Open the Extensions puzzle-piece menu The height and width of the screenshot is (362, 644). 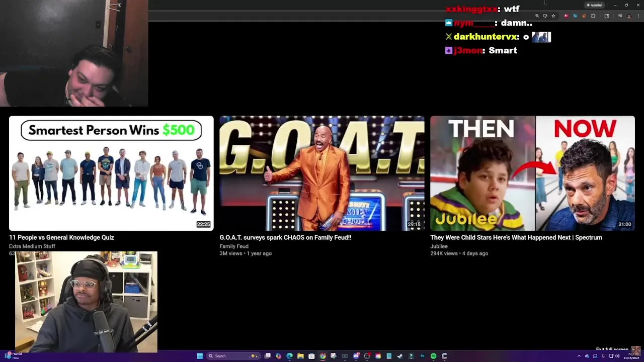click(593, 16)
